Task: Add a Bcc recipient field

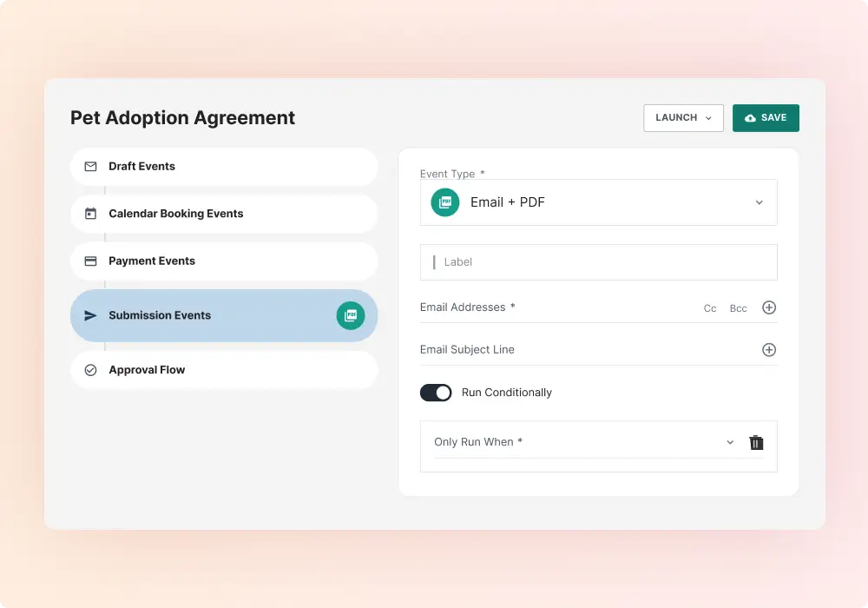Action: click(738, 308)
